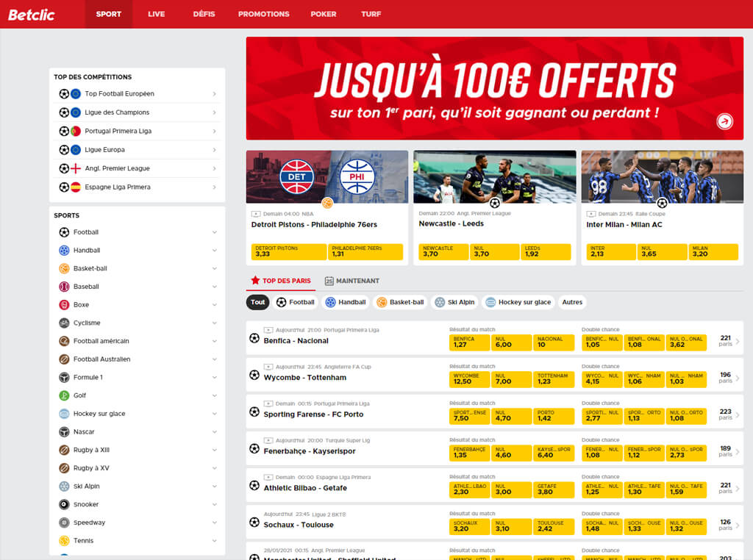753x560 pixels.
Task: Click the Rugby à XV icon
Action: (x=64, y=468)
